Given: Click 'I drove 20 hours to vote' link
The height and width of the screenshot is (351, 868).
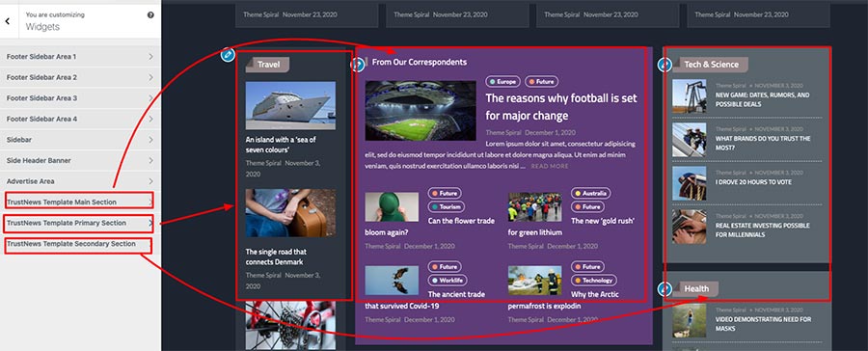Looking at the screenshot, I should [753, 182].
